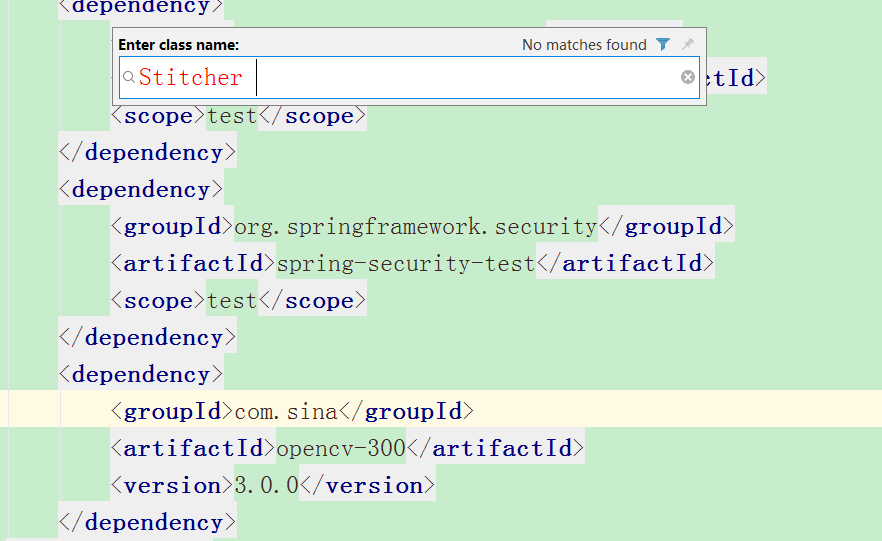The width and height of the screenshot is (882, 541).
Task: Place cursor on org.springframework.security text
Action: [x=415, y=227]
